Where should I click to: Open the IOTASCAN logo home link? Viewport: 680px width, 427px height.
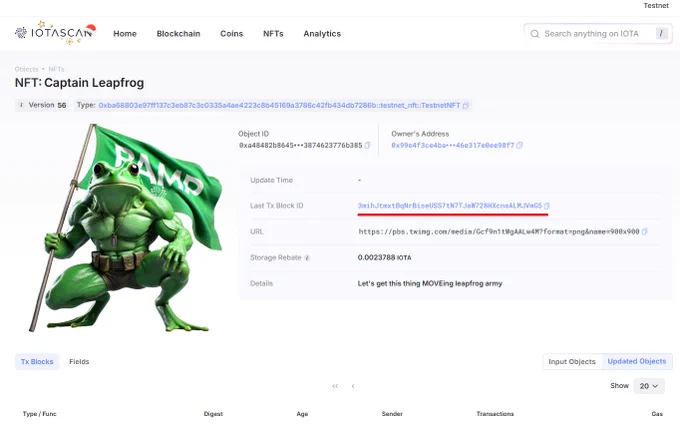coord(55,33)
